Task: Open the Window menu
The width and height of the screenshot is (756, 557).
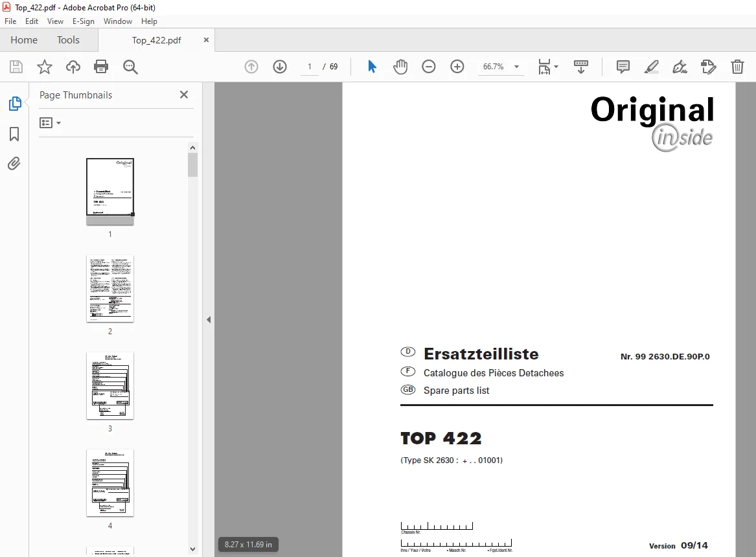Action: tap(118, 21)
